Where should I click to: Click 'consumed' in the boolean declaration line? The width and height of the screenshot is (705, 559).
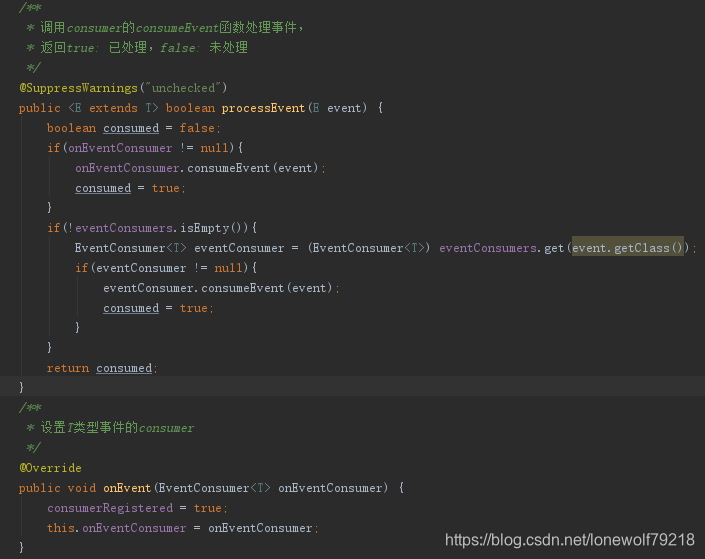pyautogui.click(x=131, y=128)
